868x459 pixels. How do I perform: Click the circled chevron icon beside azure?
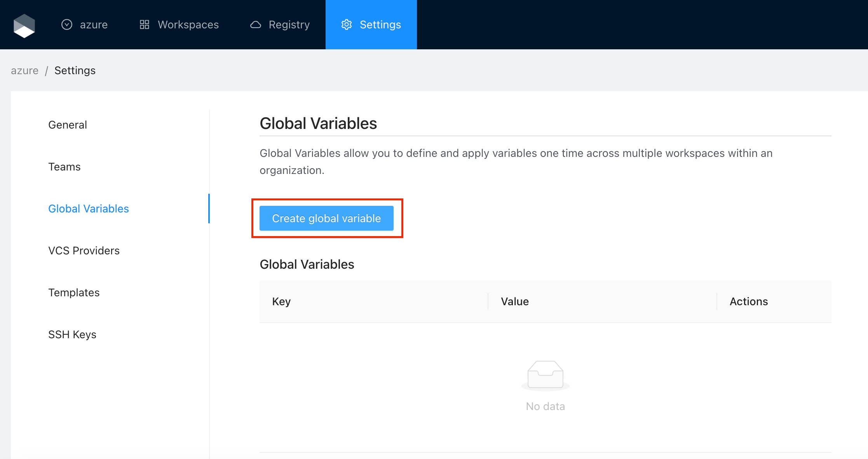tap(67, 24)
